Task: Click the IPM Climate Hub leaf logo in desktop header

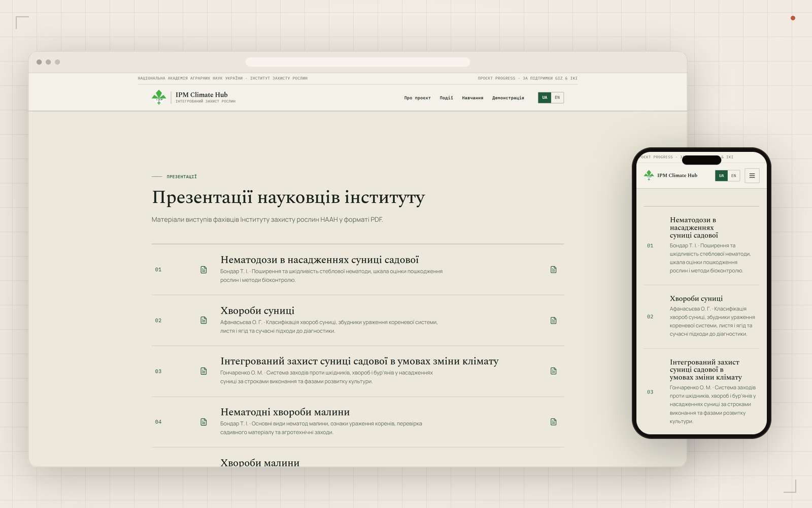Action: click(159, 97)
